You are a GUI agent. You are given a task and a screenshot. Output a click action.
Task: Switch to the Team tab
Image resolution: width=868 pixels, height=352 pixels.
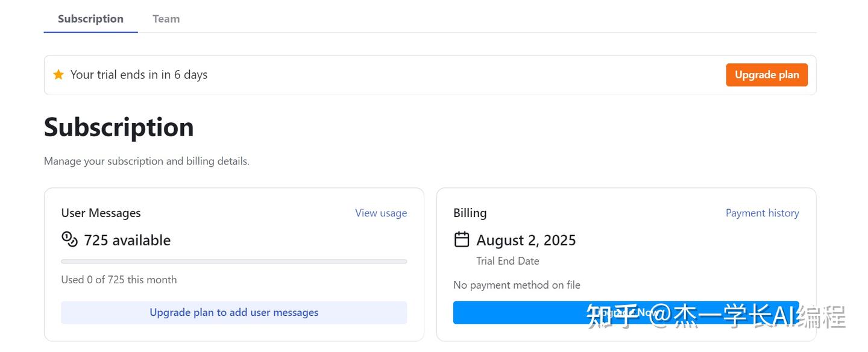click(166, 18)
